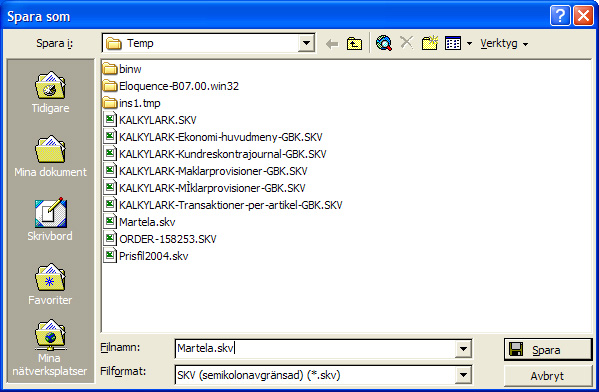Select the file Prisfil2004.skv
This screenshot has height=392, width=599.
[146, 256]
